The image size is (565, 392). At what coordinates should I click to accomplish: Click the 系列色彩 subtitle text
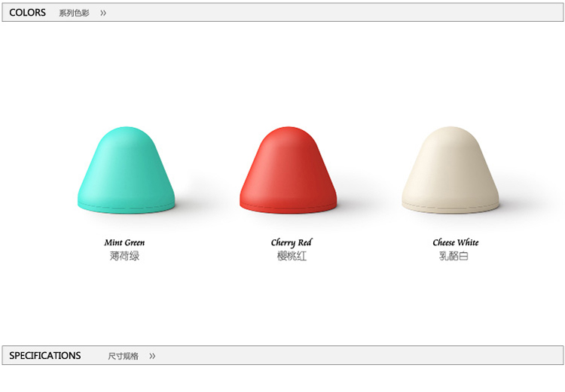[x=74, y=13]
